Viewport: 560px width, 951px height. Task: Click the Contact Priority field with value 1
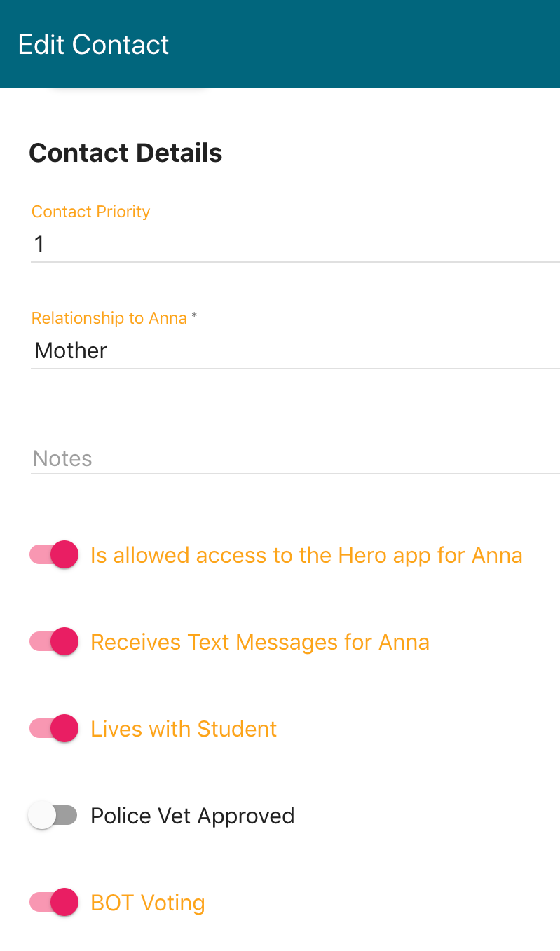click(294, 244)
